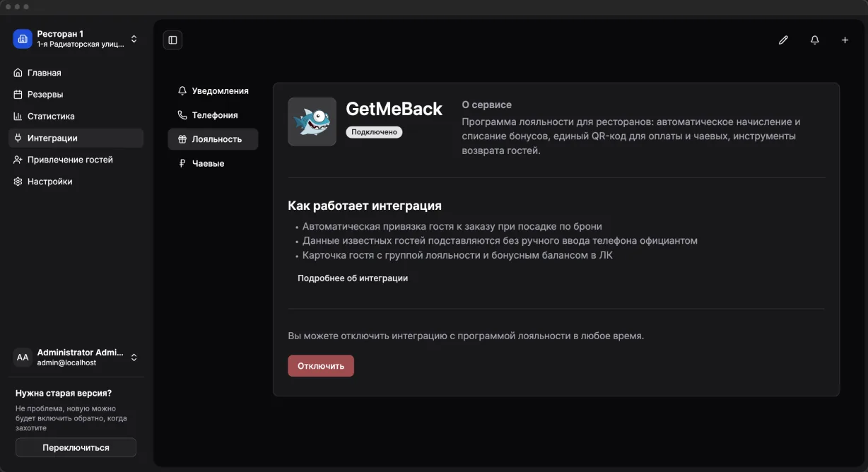The height and width of the screenshot is (472, 868).
Task: Click the plus icon in header
Action: (845, 40)
